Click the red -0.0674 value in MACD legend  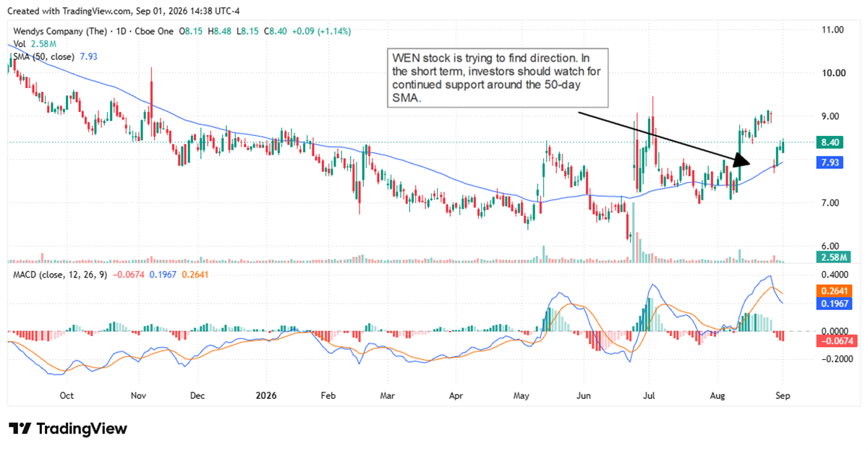[x=130, y=275]
